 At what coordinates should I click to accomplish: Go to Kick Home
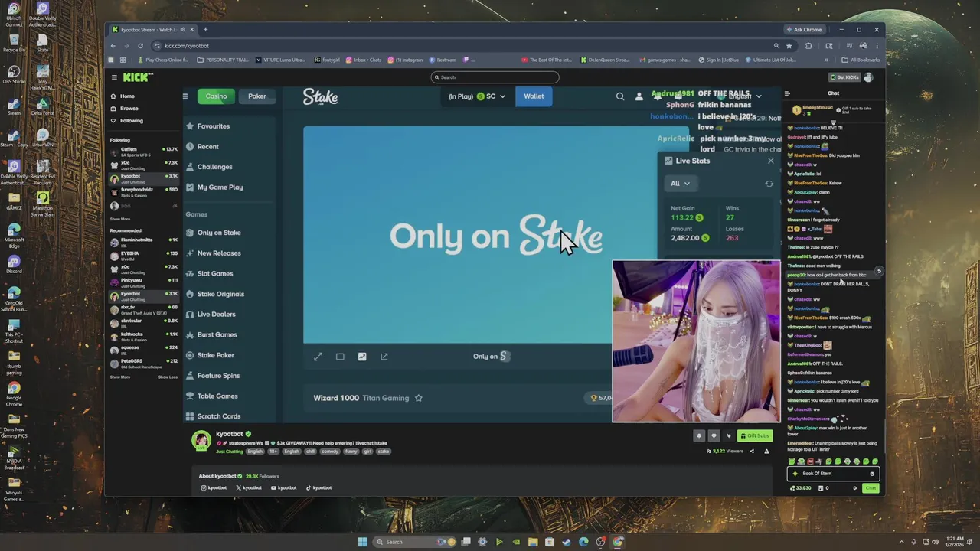click(122, 96)
